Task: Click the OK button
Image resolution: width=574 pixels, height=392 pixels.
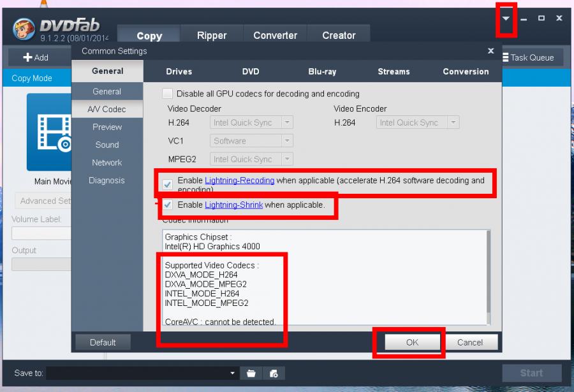Action: (x=412, y=342)
